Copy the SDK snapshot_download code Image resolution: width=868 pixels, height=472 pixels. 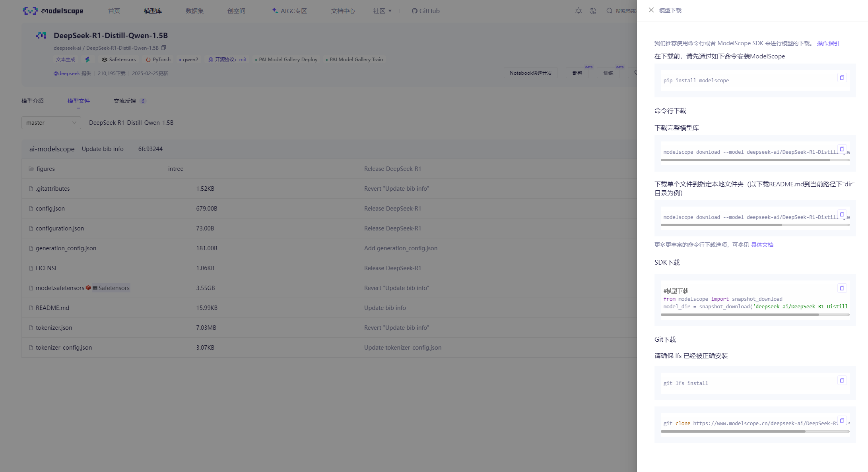[841, 288]
